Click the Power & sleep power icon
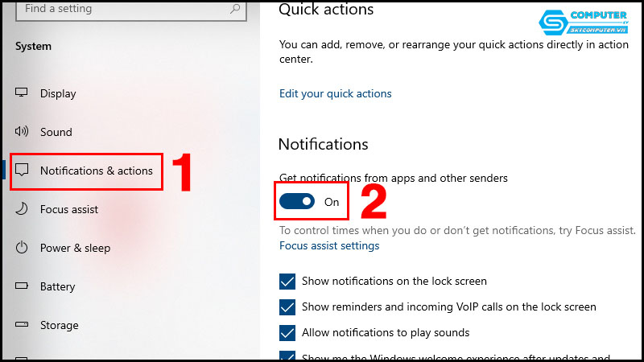This screenshot has width=644, height=362. 23,248
